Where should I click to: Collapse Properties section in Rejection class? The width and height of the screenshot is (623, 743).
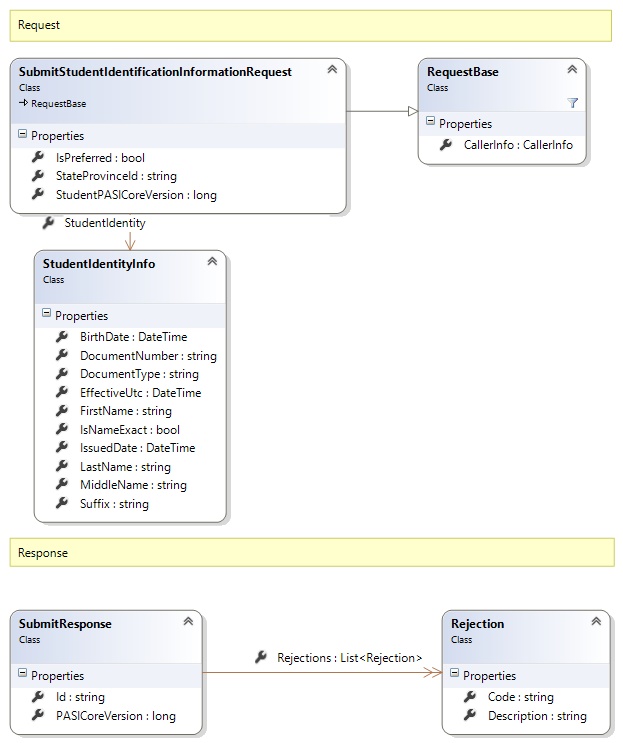click(x=455, y=676)
